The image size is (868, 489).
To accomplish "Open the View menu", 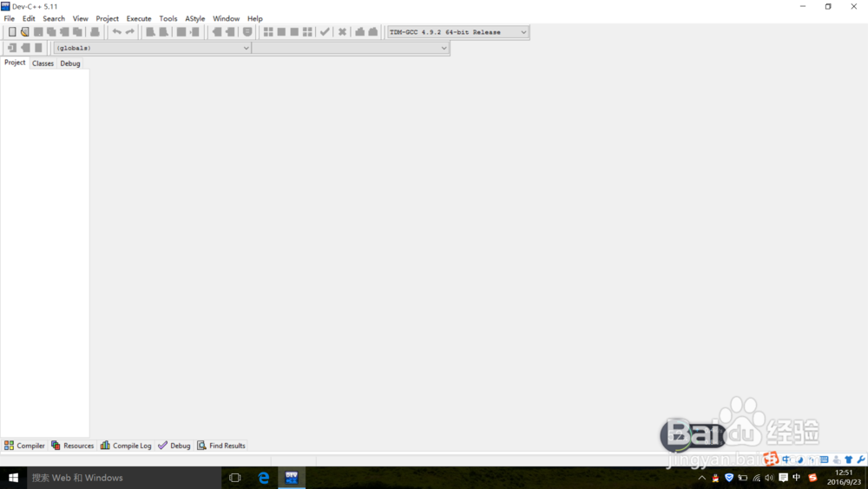I will point(80,18).
